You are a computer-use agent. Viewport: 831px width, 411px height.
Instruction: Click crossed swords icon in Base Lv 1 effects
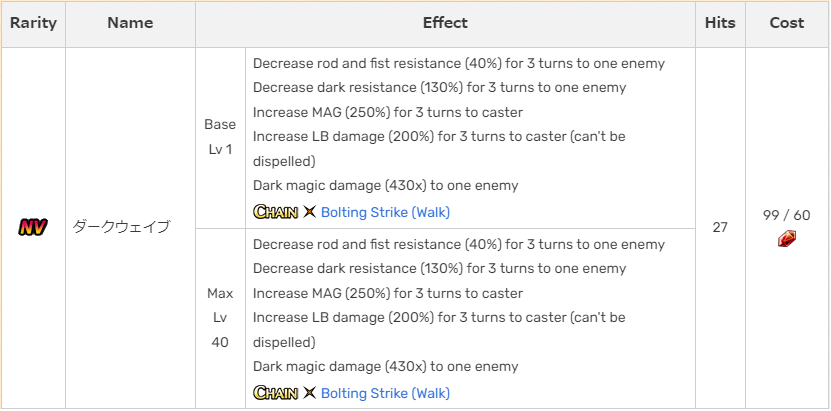(x=309, y=212)
